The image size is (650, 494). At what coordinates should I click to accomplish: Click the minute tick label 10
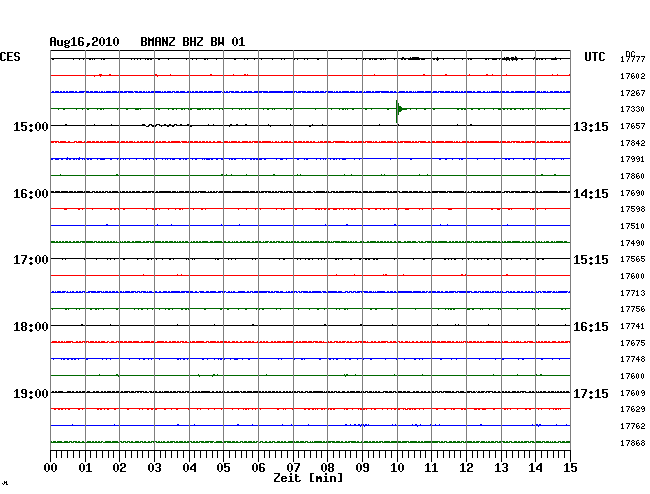(x=397, y=468)
